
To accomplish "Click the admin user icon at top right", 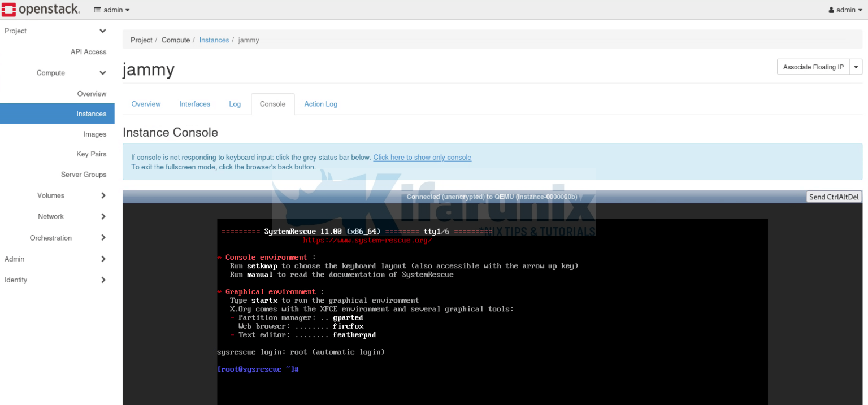I will coord(831,10).
